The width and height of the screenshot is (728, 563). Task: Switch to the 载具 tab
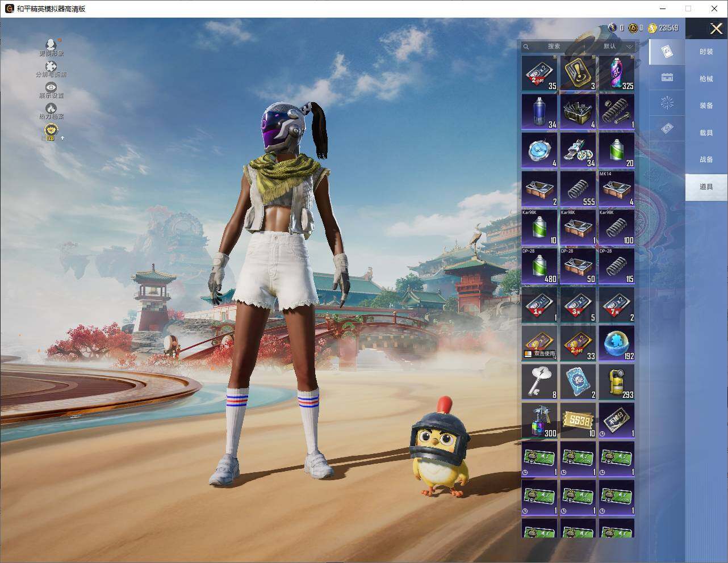pos(706,133)
